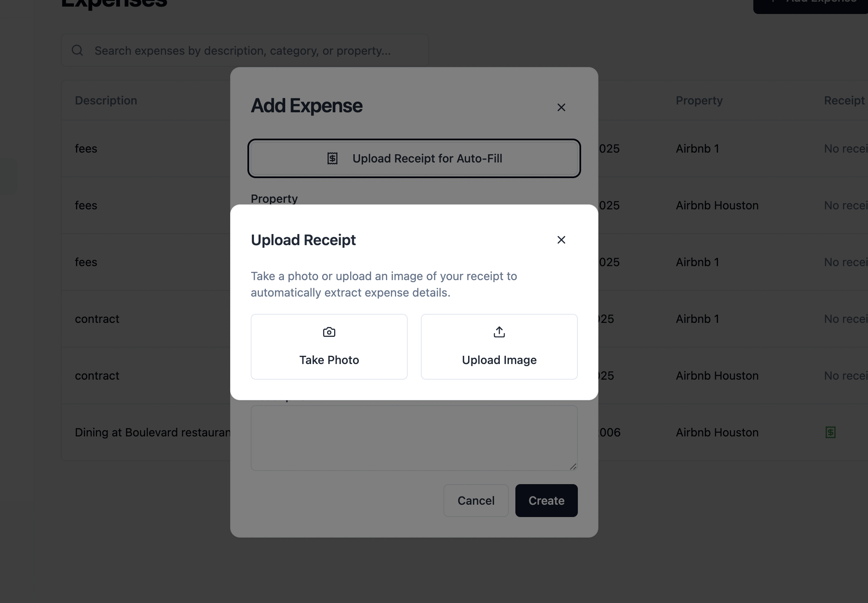Open the green receipt icon for Dining expense
Screen dimensions: 868x603
tap(831, 432)
